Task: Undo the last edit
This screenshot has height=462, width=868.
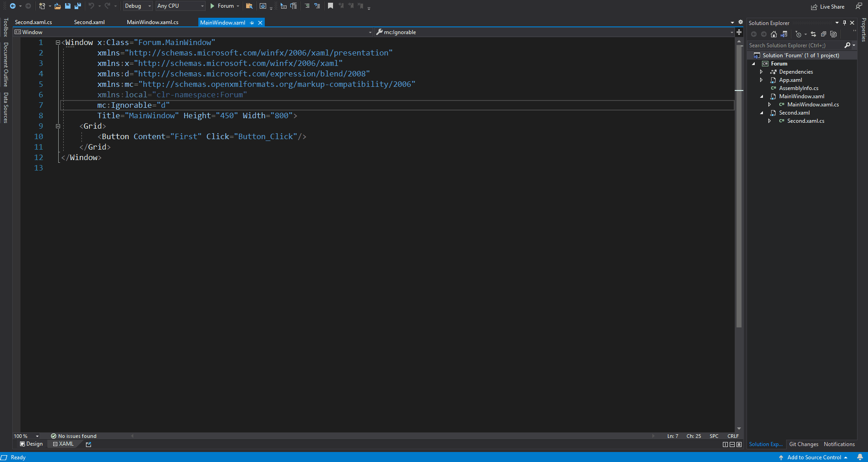Action: pos(91,6)
